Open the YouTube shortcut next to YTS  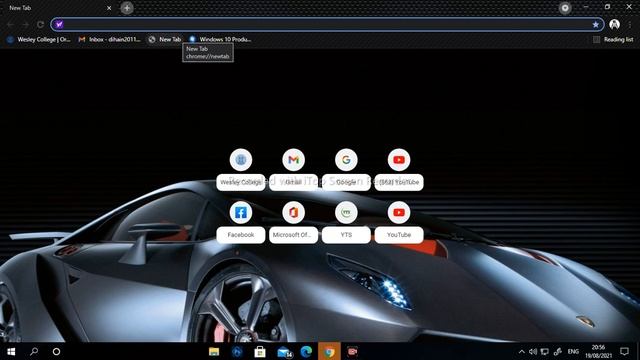point(399,212)
